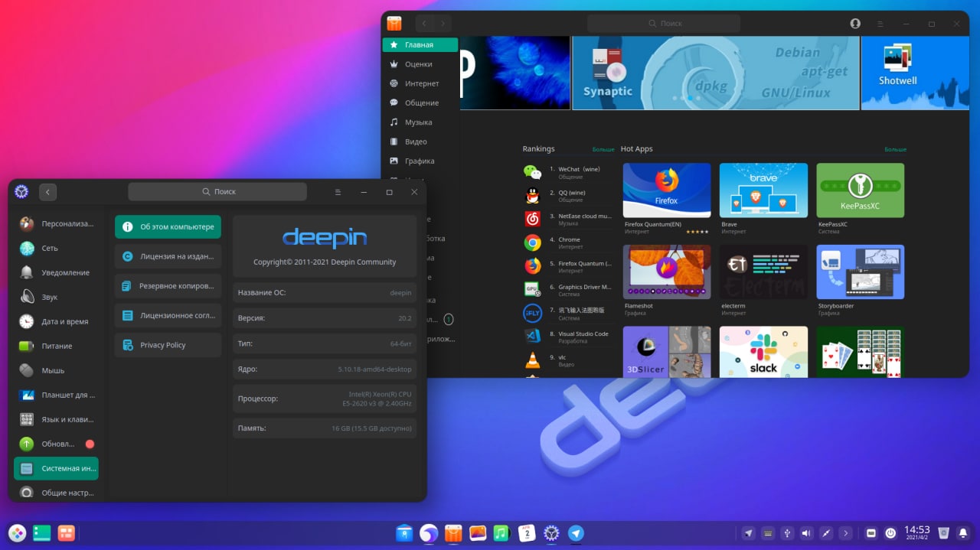Open QQ (wine) in Rankings
The width and height of the screenshot is (980, 550).
click(x=567, y=196)
